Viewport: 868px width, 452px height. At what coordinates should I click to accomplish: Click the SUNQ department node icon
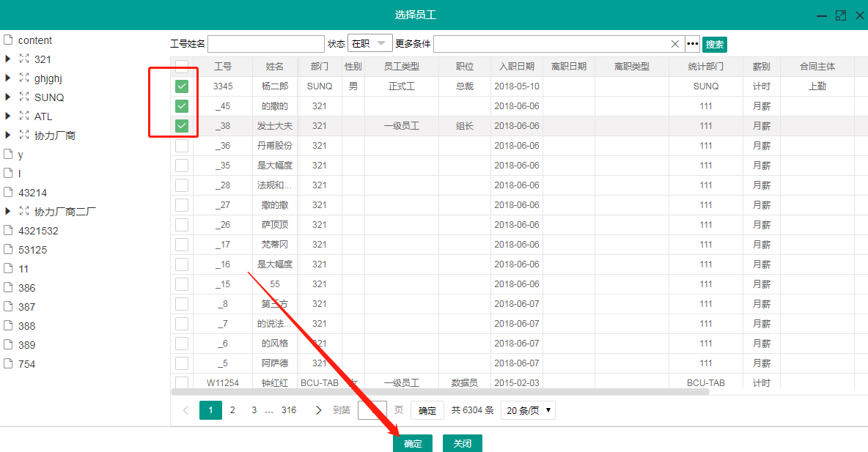click(x=24, y=97)
